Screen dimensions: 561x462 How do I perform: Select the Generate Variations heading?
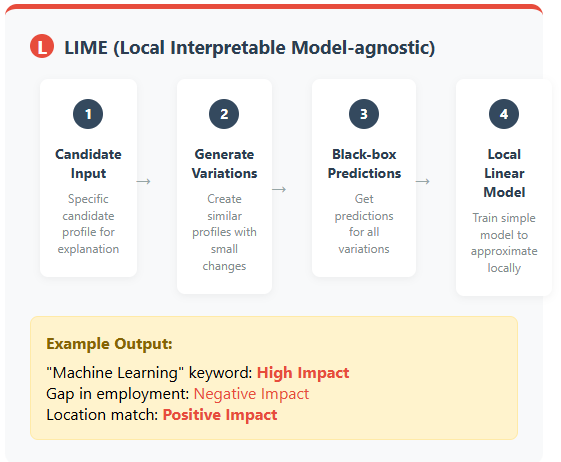pyautogui.click(x=224, y=164)
